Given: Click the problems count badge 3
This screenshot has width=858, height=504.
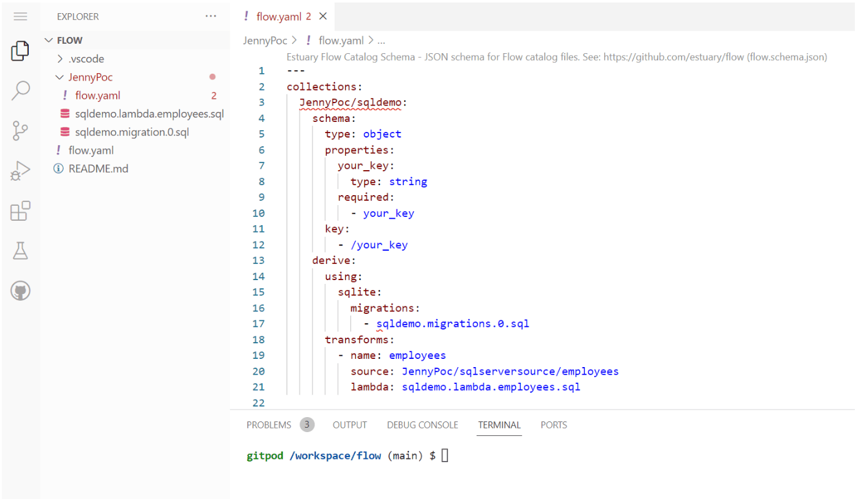Looking at the screenshot, I should [306, 425].
